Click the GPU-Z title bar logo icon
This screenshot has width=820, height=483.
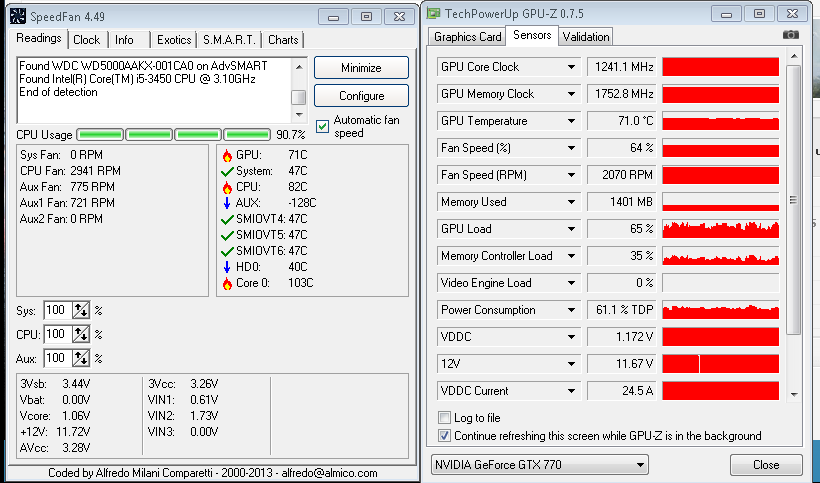point(433,13)
